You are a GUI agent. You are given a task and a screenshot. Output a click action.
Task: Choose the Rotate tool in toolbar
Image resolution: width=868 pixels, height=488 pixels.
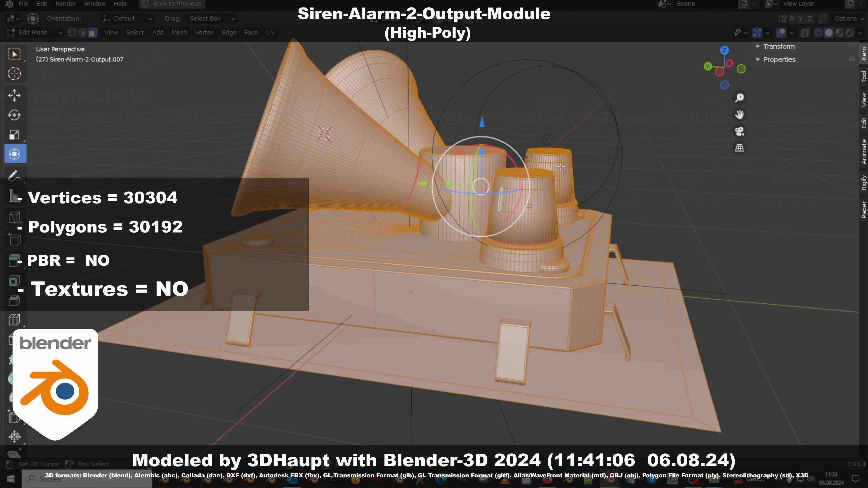click(14, 115)
